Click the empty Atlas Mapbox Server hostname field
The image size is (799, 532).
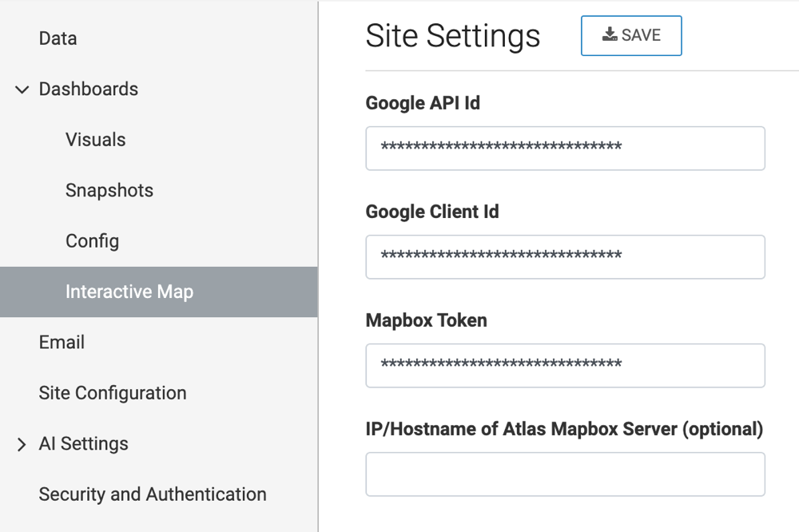(565, 474)
